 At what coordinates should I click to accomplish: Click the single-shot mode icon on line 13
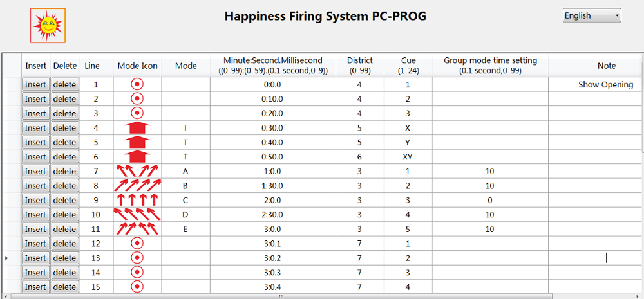pyautogui.click(x=137, y=258)
